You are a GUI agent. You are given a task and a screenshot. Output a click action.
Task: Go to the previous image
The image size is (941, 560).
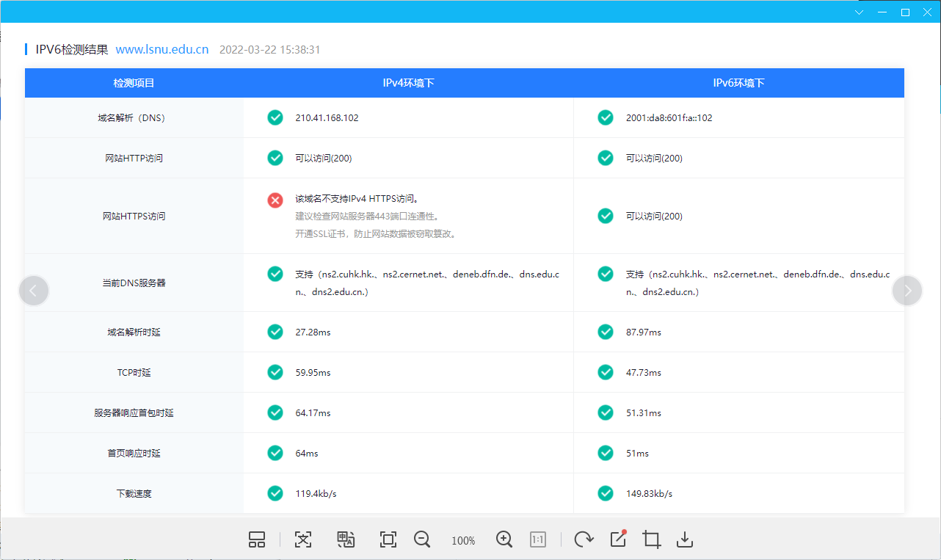[34, 291]
